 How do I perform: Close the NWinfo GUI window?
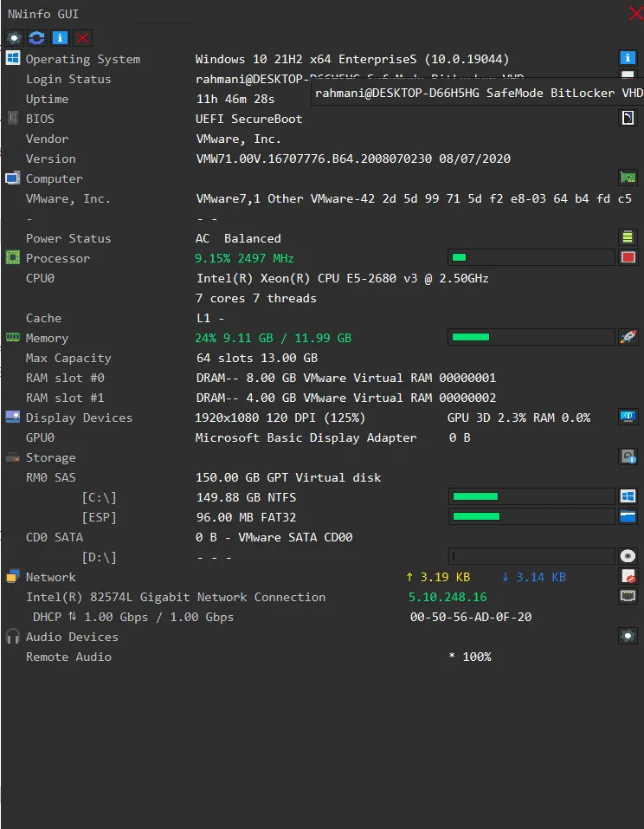coord(635,13)
